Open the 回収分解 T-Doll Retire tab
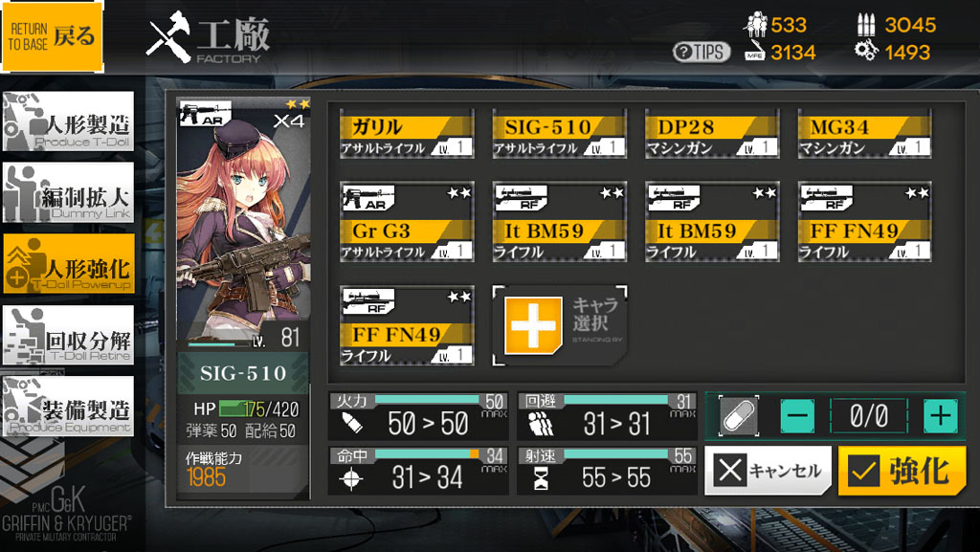 68,336
